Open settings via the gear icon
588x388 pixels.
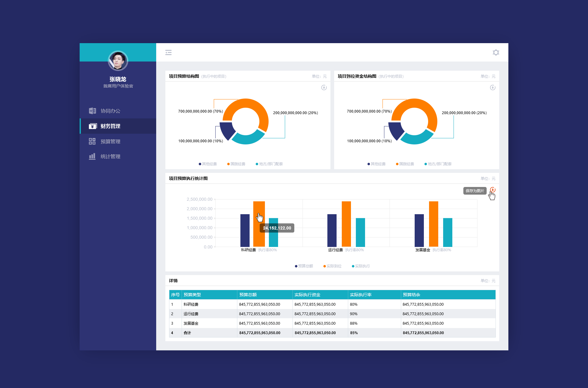point(496,52)
